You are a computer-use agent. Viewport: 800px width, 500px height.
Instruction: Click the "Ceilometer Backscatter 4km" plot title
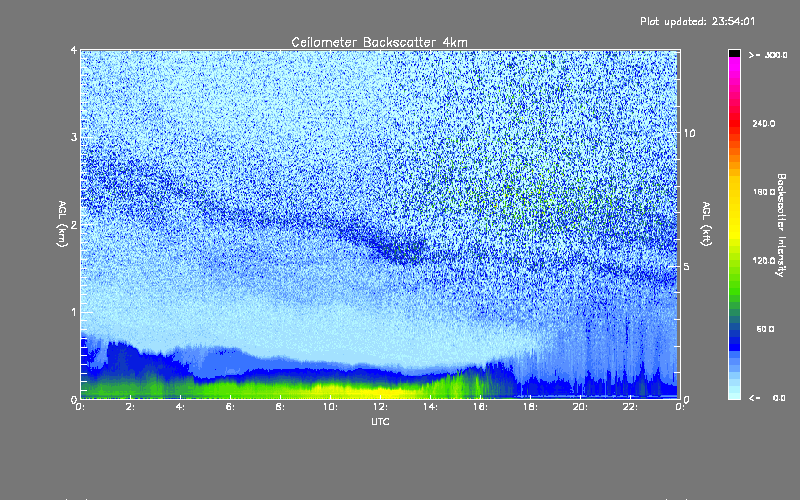point(379,42)
